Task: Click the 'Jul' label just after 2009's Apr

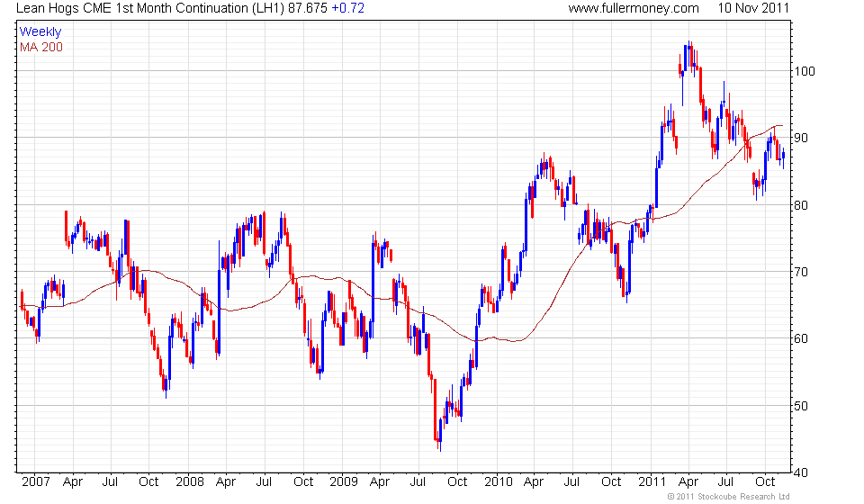Action: point(418,482)
